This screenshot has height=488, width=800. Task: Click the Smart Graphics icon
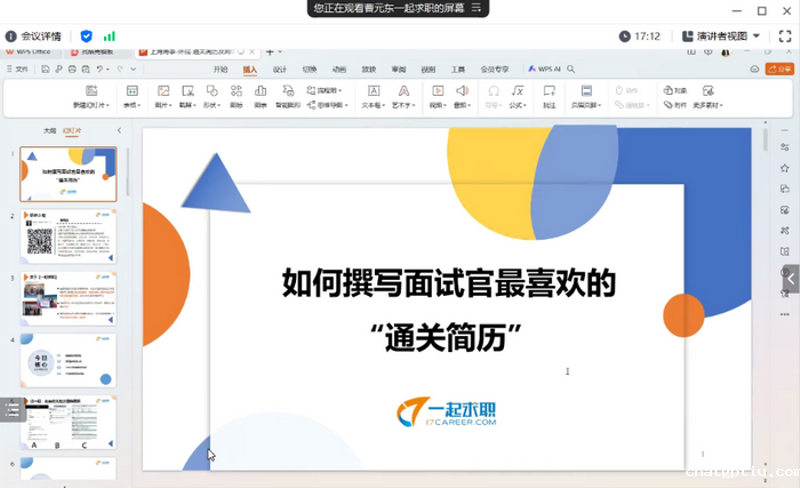tap(288, 91)
